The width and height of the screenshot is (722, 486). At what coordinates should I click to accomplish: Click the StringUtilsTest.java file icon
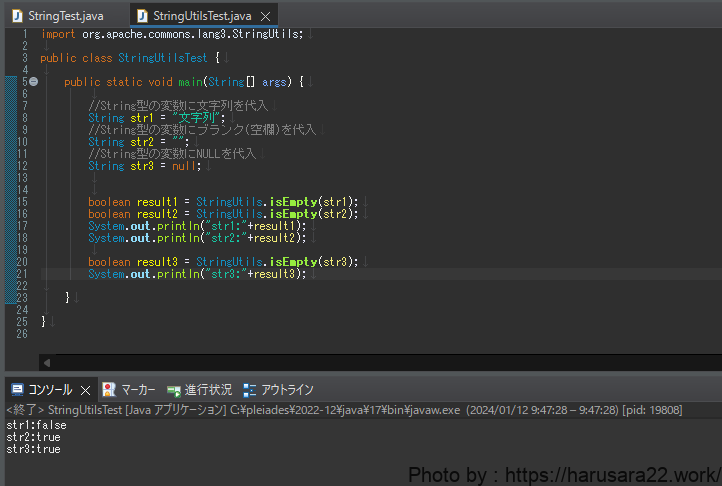point(143,16)
